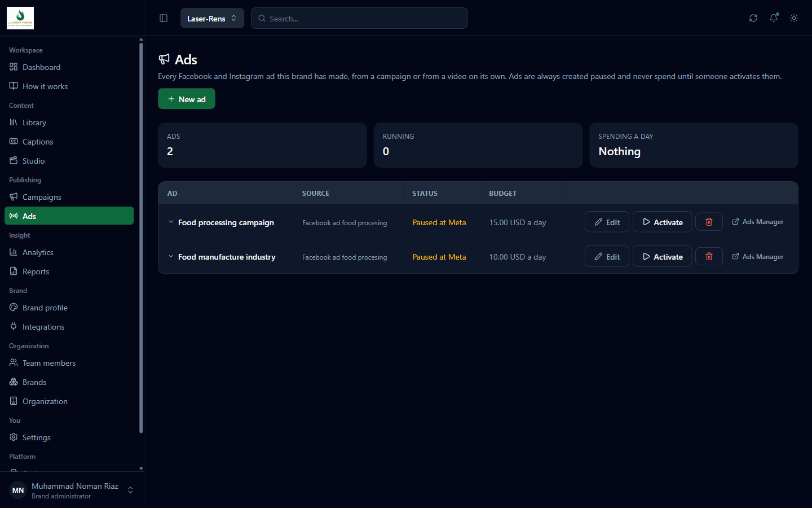Expand the Food manufacture industry row
Screen dimensions: 812x508
(x=171, y=257)
